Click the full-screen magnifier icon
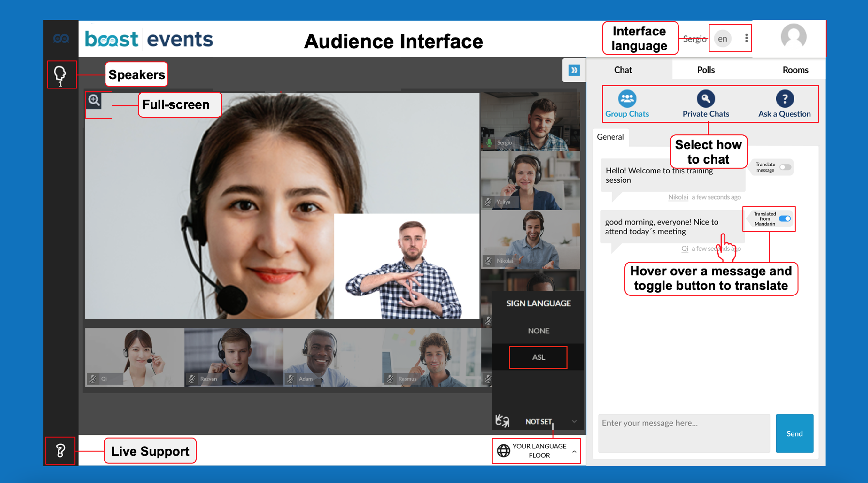Viewport: 868px width, 483px height. [94, 100]
